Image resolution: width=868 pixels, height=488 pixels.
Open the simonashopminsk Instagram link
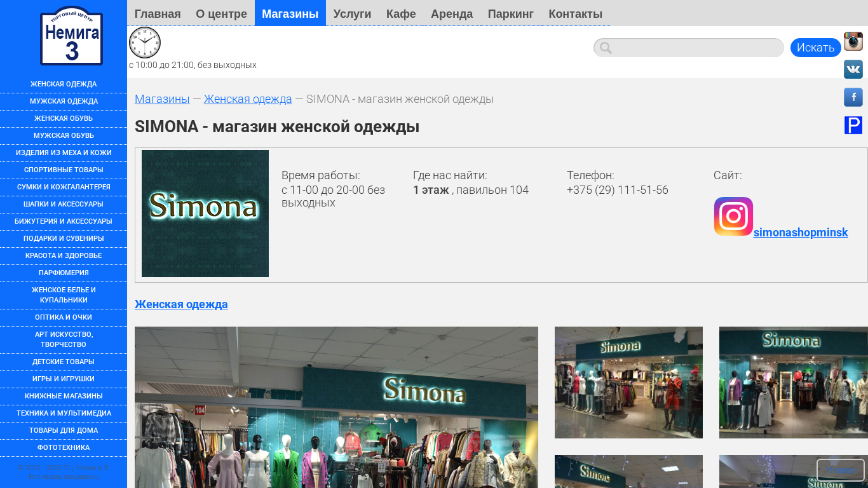click(801, 233)
